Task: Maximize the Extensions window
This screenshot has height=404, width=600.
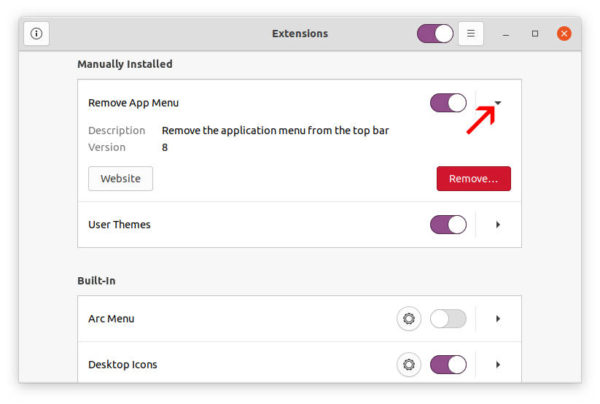Action: 535,34
